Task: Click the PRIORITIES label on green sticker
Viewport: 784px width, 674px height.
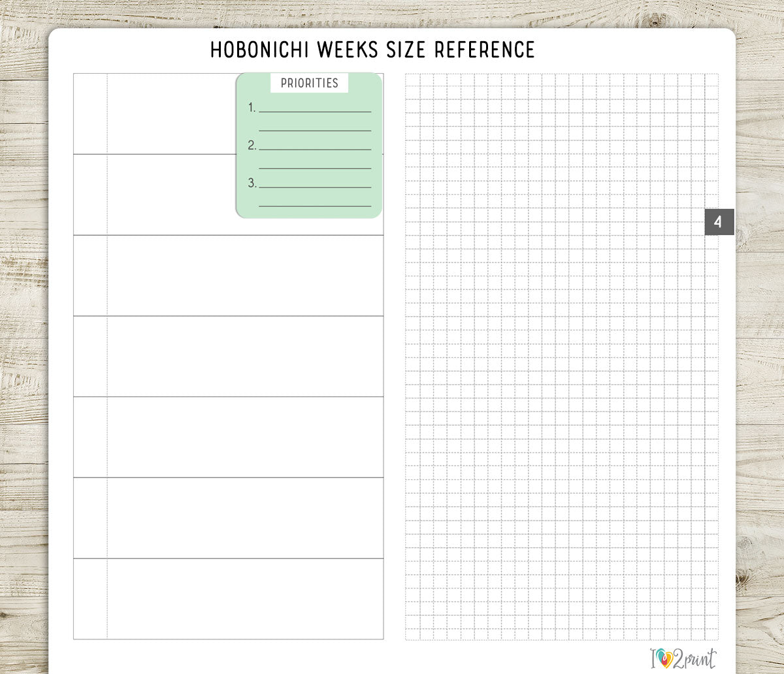Action: click(x=309, y=83)
